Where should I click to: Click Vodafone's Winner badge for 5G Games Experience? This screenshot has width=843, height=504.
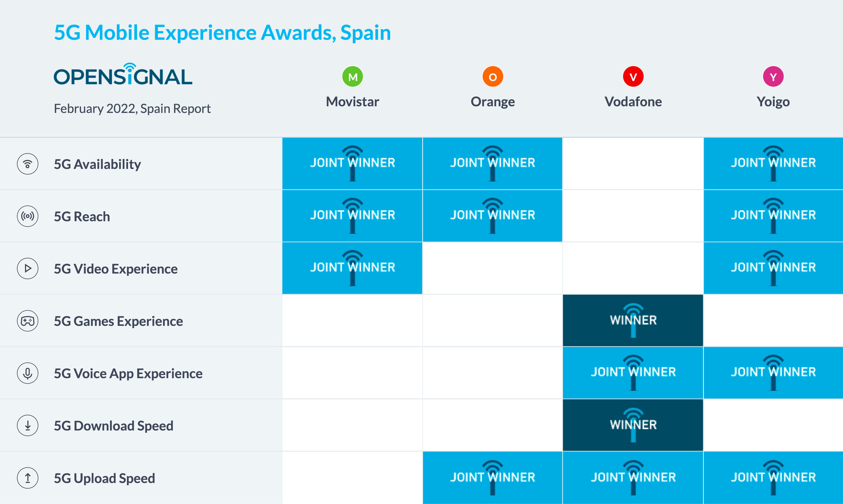pyautogui.click(x=633, y=320)
